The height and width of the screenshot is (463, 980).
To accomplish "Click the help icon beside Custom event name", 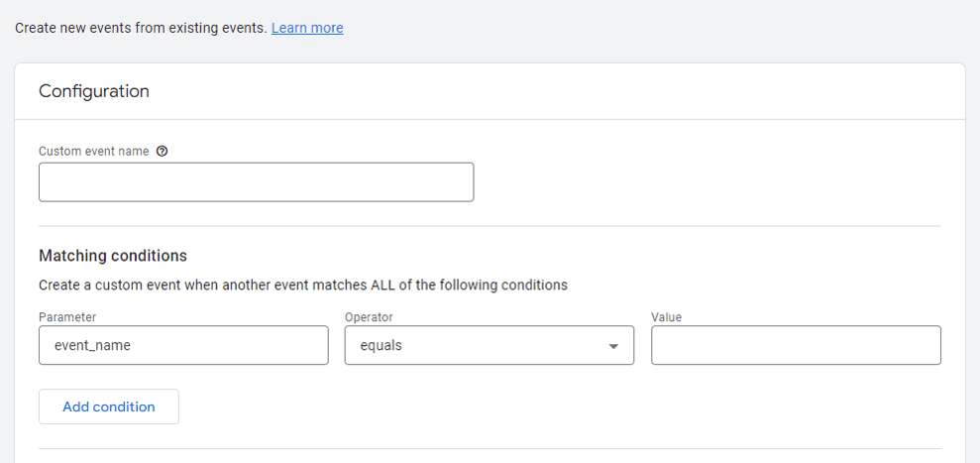I will 162,151.
